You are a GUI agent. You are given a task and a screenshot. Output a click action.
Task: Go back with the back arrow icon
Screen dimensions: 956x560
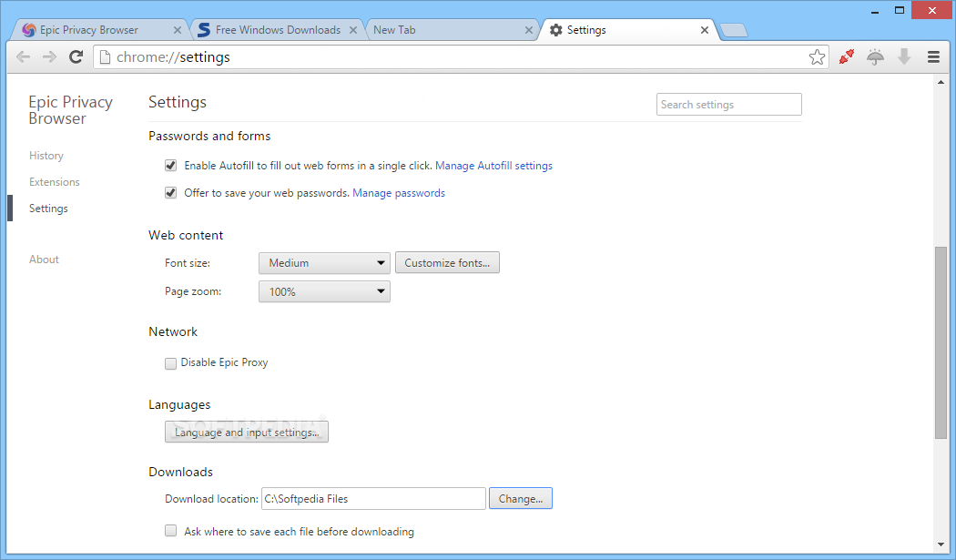tap(23, 57)
